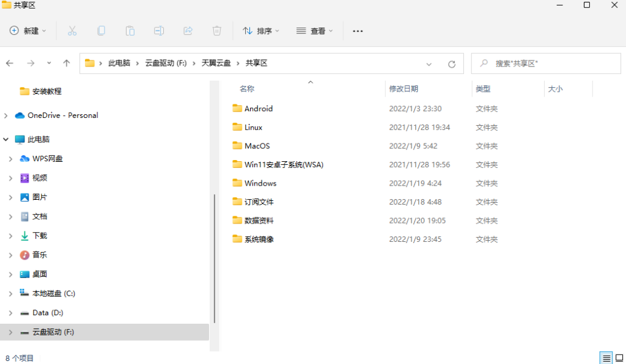Click the Cut scissors icon

coord(72,31)
